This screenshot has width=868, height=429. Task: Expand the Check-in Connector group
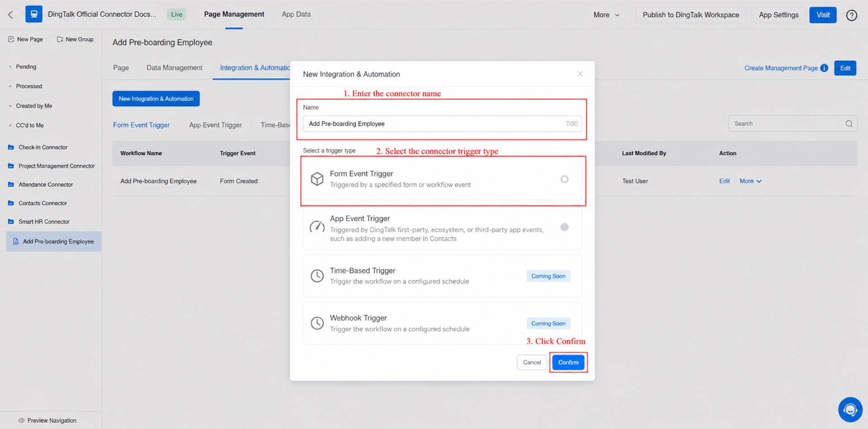[x=43, y=147]
